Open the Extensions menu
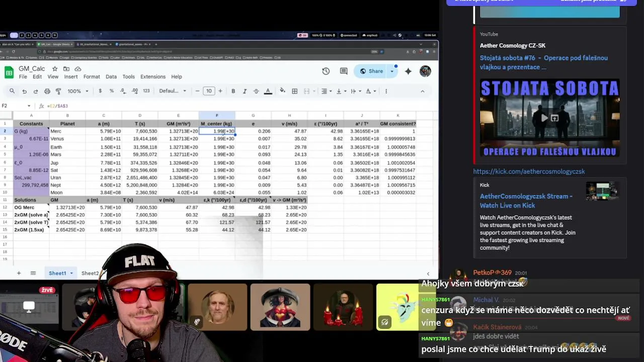This screenshot has height=362, width=644. [x=153, y=77]
